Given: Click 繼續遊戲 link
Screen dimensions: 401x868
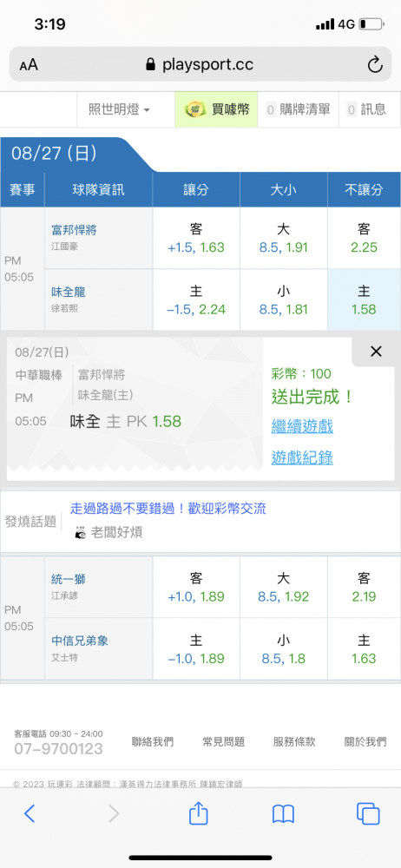Looking at the screenshot, I should click(x=302, y=426).
